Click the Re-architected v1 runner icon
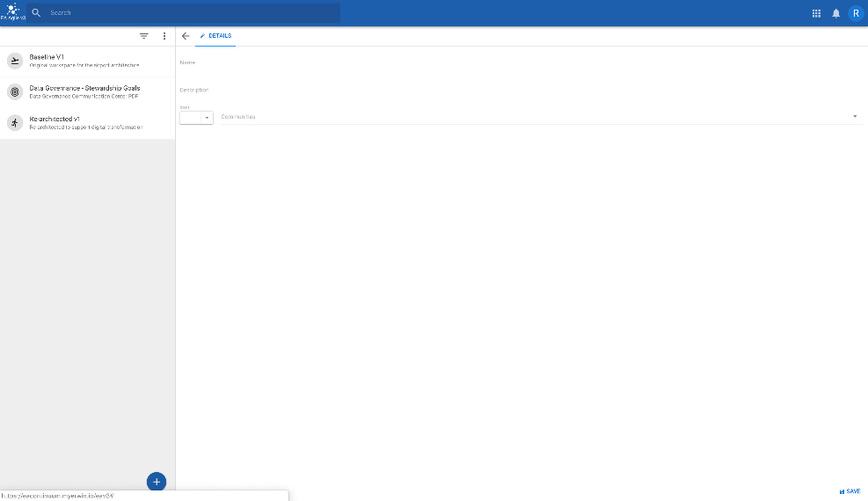This screenshot has height=501, width=868. (15, 123)
